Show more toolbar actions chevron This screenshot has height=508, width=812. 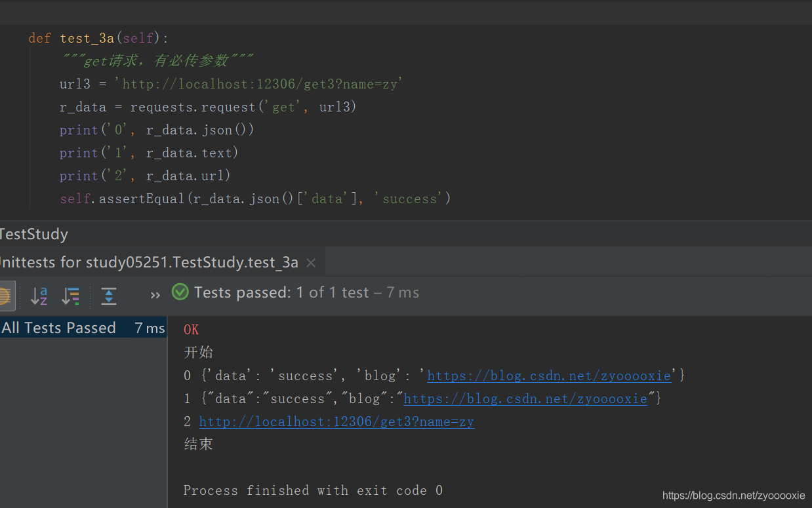155,296
